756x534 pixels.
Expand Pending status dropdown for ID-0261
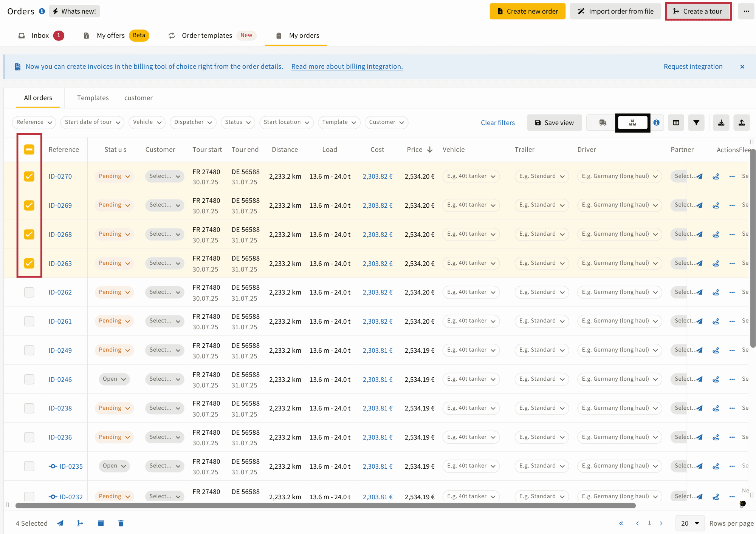114,321
